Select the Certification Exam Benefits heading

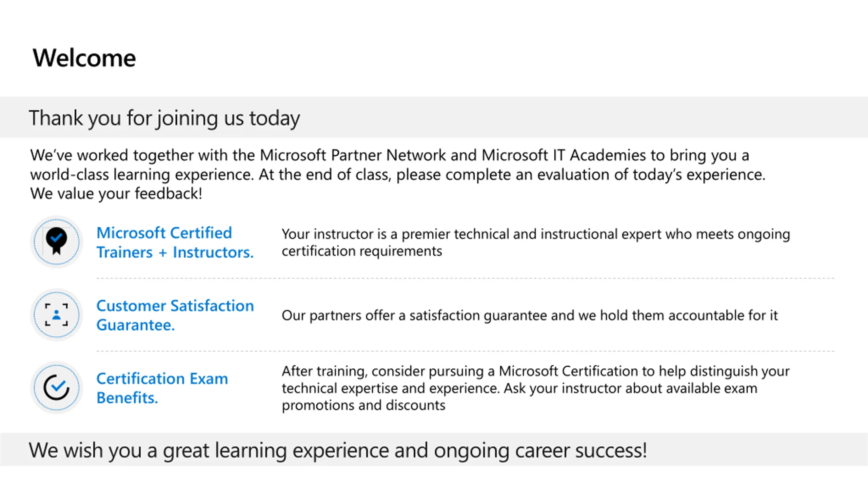tap(162, 388)
